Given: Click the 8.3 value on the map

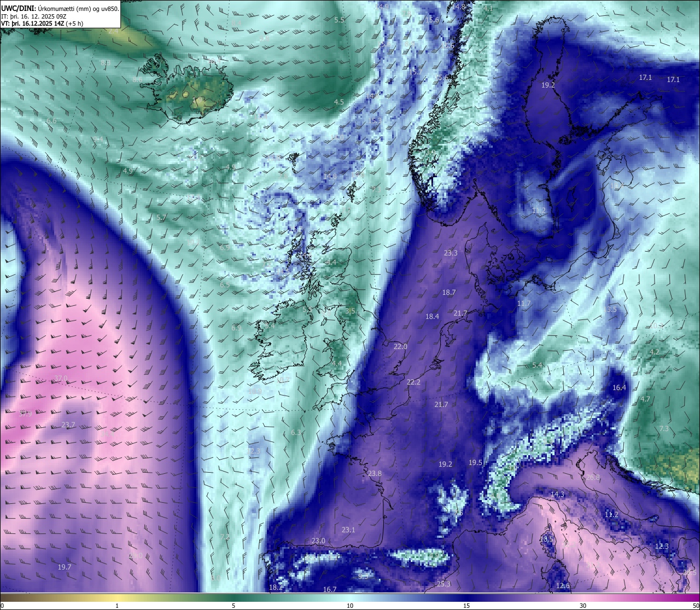Looking at the screenshot, I should point(106,62).
